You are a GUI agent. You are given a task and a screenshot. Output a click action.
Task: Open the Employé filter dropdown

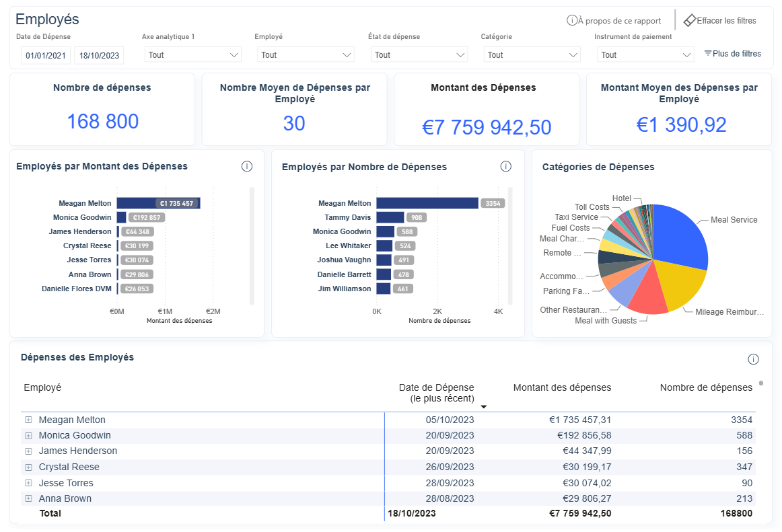click(306, 55)
